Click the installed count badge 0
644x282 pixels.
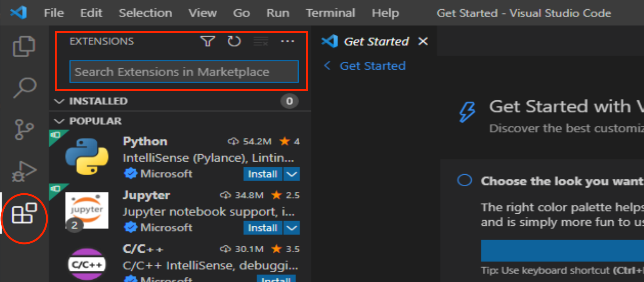pos(289,101)
